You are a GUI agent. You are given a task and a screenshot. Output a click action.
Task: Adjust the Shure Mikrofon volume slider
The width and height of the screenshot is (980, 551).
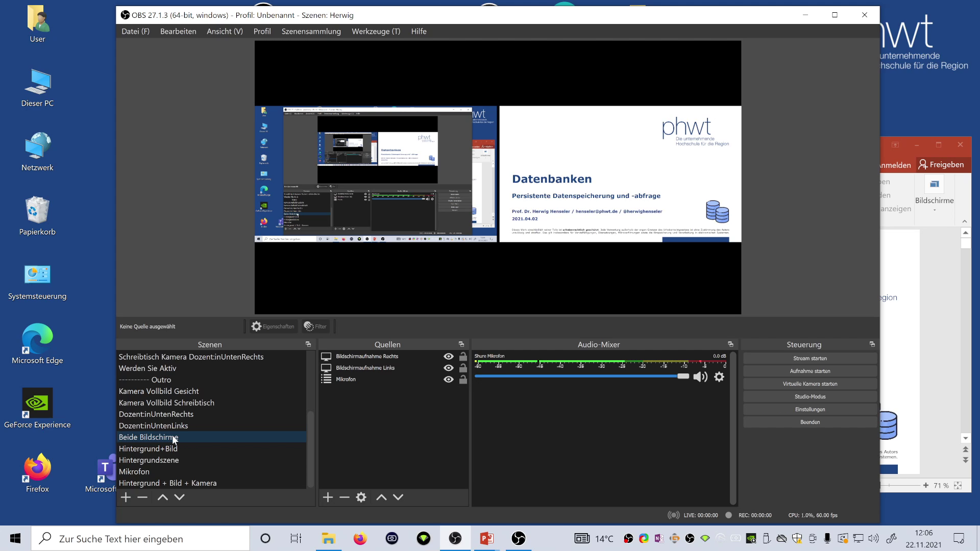coord(684,376)
